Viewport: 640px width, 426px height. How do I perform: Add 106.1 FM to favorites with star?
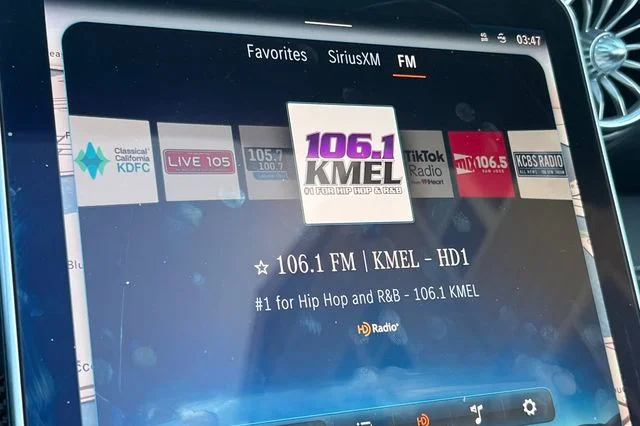(x=261, y=268)
